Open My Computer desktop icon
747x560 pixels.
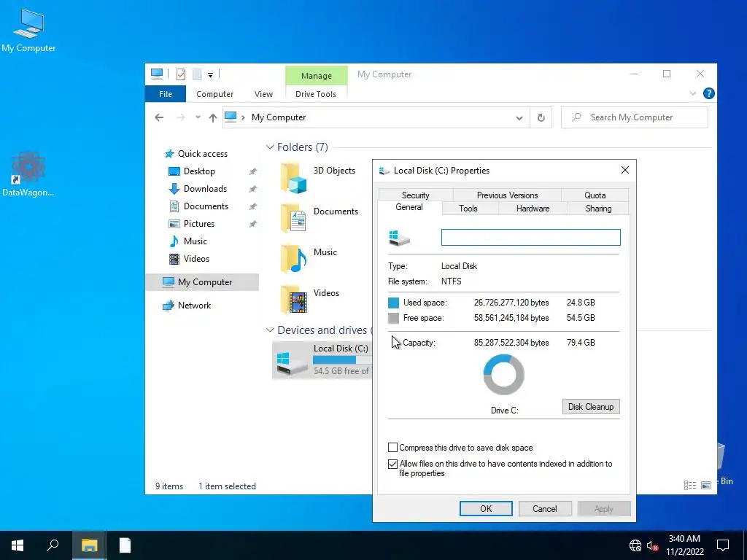[28, 30]
